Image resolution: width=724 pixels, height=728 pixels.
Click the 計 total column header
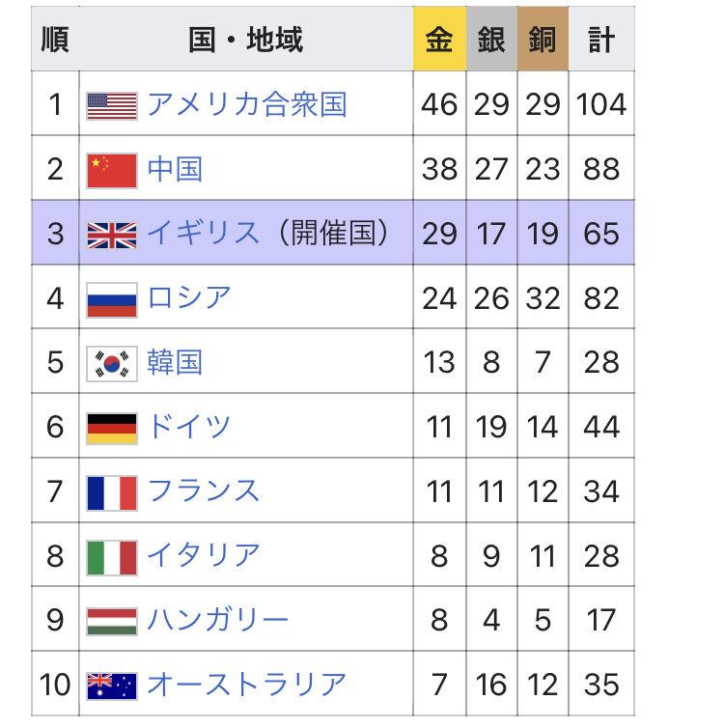pos(601,40)
